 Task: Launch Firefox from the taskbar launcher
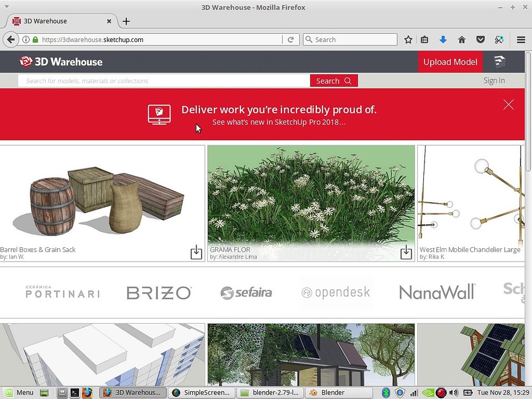pyautogui.click(x=87, y=392)
